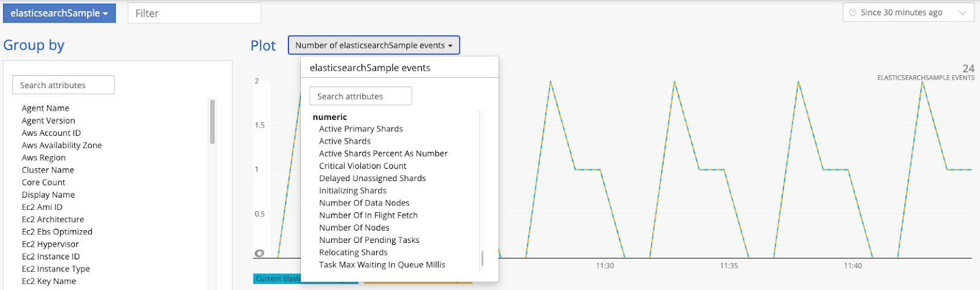Group by Ec2 Instance Type
This screenshot has width=980, height=290.
(56, 269)
